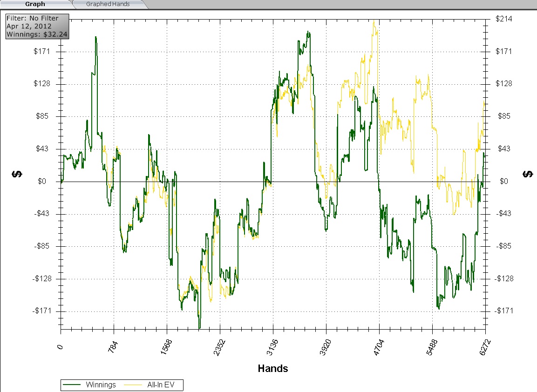
Task: Click the 'Filter: No Filter' text
Action: [33, 19]
